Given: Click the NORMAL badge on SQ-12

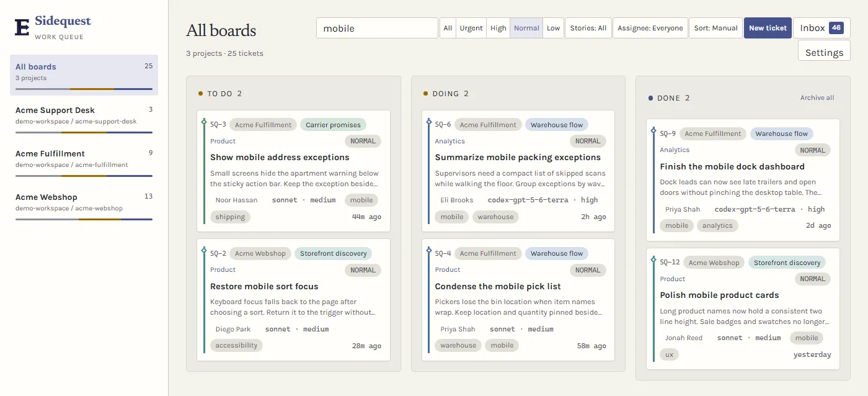Looking at the screenshot, I should 812,279.
